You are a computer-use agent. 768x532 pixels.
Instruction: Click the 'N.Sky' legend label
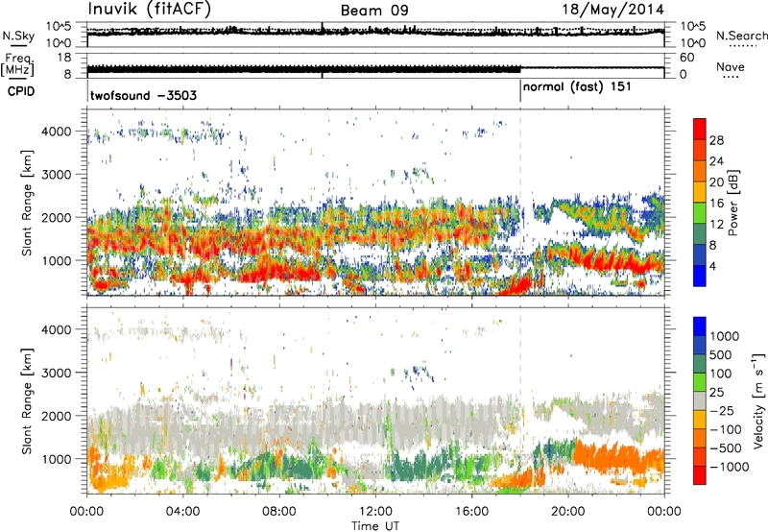tap(18, 36)
